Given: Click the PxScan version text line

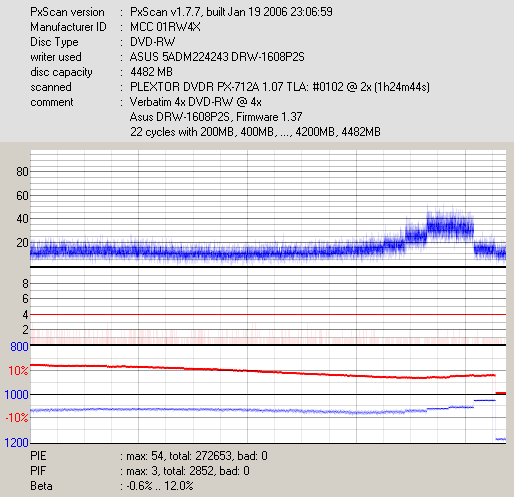Looking at the screenshot, I should tap(181, 12).
